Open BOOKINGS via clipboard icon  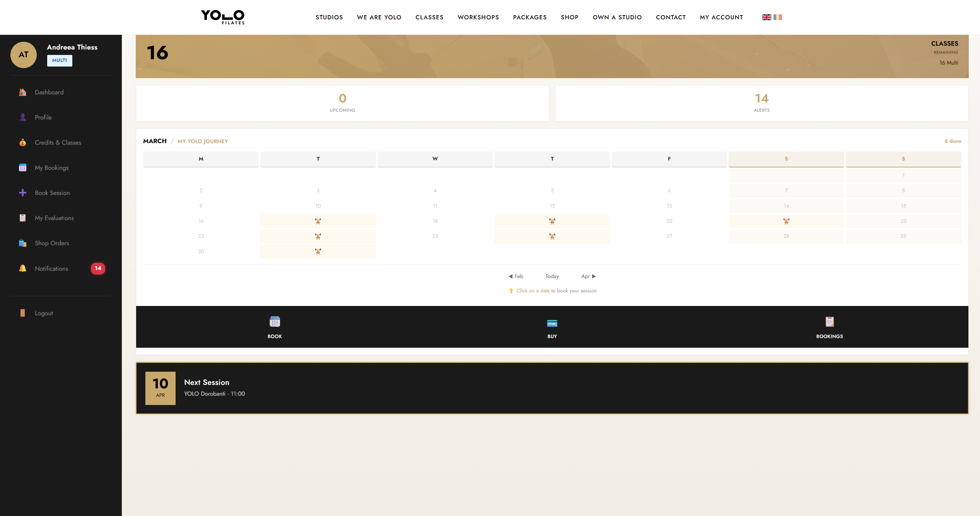coord(829,321)
